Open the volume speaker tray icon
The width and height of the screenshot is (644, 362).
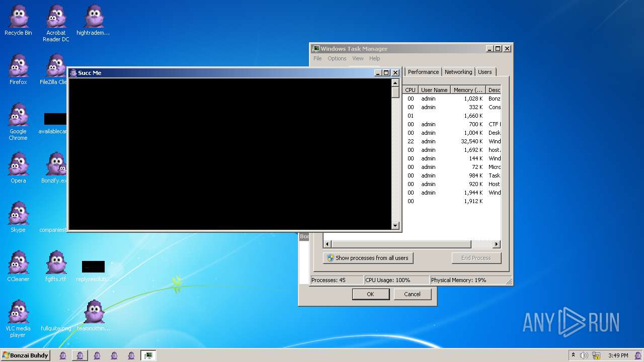[x=584, y=355]
